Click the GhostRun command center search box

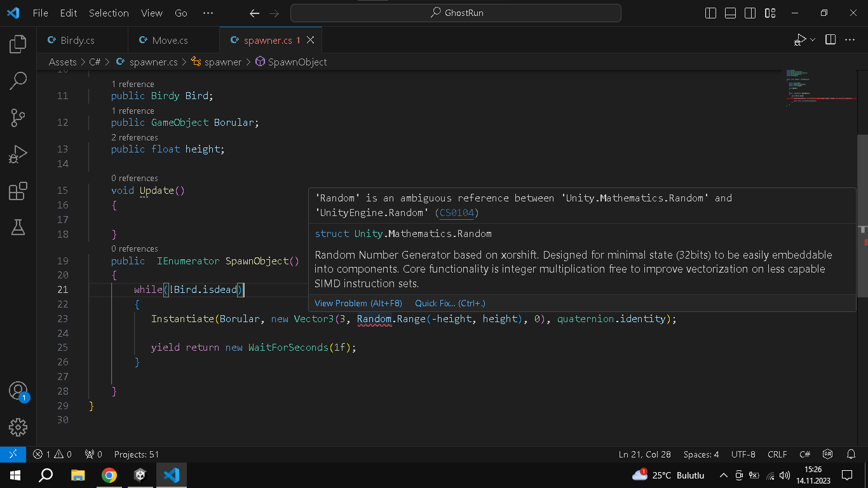pos(456,13)
